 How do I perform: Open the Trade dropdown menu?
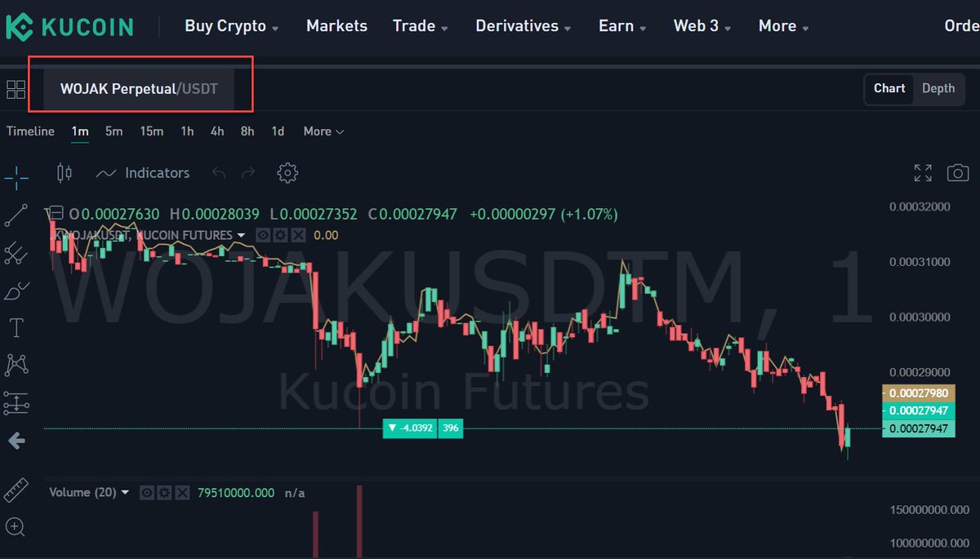pyautogui.click(x=421, y=26)
